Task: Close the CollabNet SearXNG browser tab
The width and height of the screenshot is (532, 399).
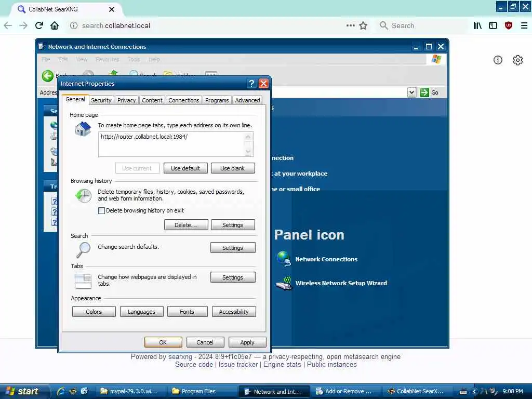Action: 112,9
